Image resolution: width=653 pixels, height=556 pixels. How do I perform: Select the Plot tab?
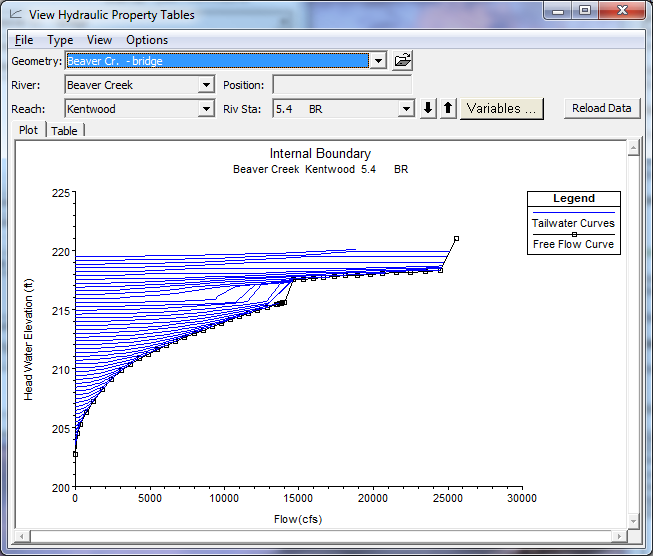[29, 131]
